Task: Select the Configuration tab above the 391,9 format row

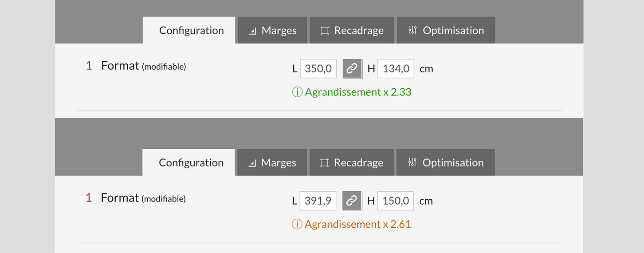Action: tap(191, 163)
